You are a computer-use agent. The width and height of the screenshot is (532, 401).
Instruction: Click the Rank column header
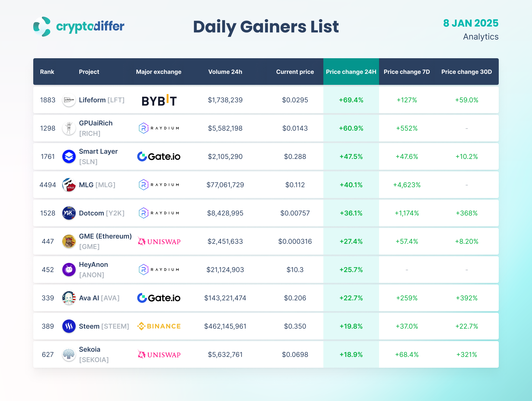tap(47, 72)
